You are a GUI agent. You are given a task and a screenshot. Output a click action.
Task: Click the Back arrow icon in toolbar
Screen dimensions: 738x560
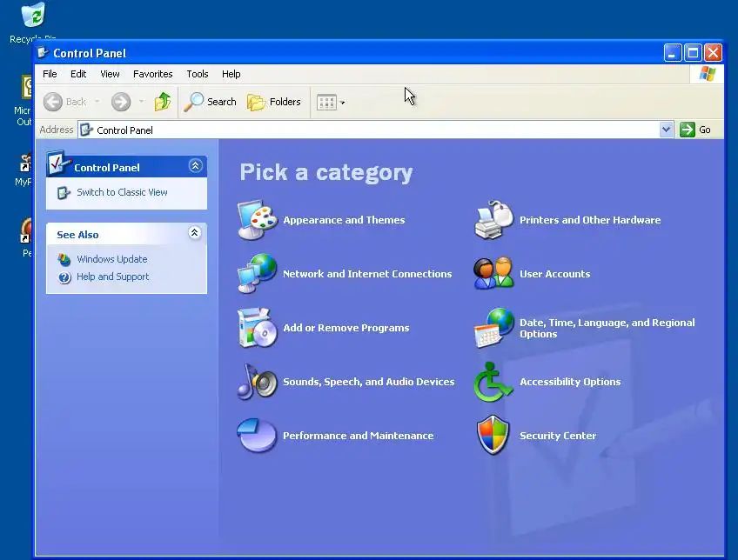point(53,102)
